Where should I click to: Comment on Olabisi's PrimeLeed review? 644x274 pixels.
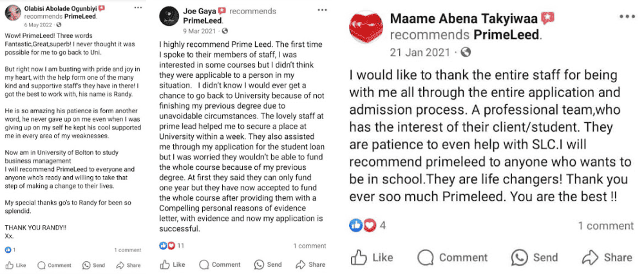[x=54, y=264]
